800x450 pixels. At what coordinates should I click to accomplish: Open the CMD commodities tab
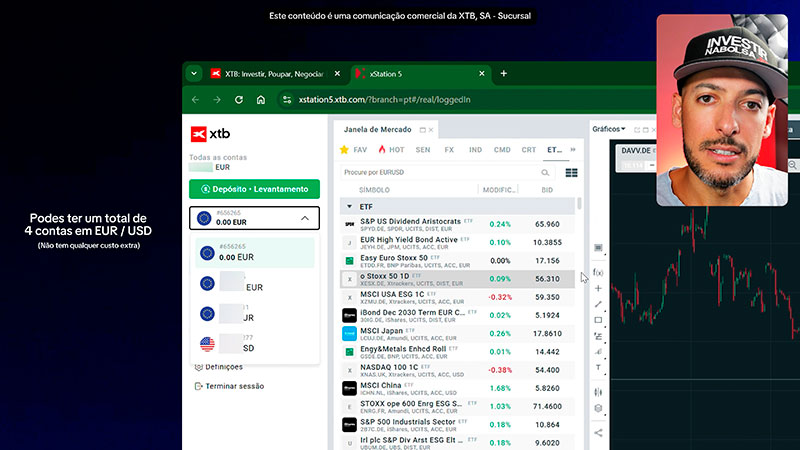pos(502,149)
